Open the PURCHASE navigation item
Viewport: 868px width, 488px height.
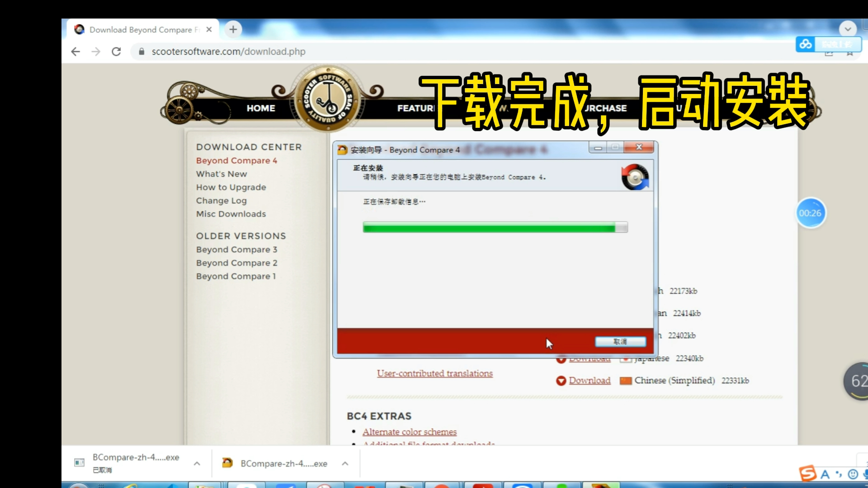pos(606,108)
